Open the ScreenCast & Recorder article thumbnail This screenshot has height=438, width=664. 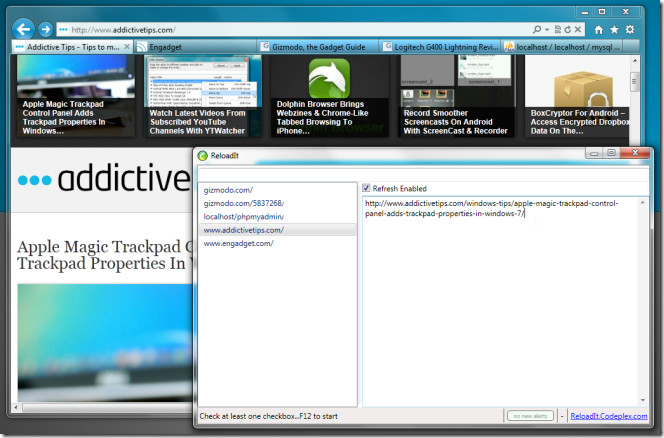[x=456, y=96]
